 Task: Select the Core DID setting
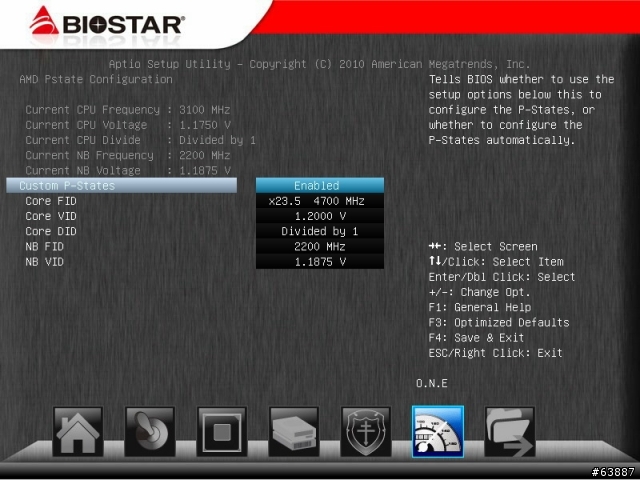click(x=51, y=231)
